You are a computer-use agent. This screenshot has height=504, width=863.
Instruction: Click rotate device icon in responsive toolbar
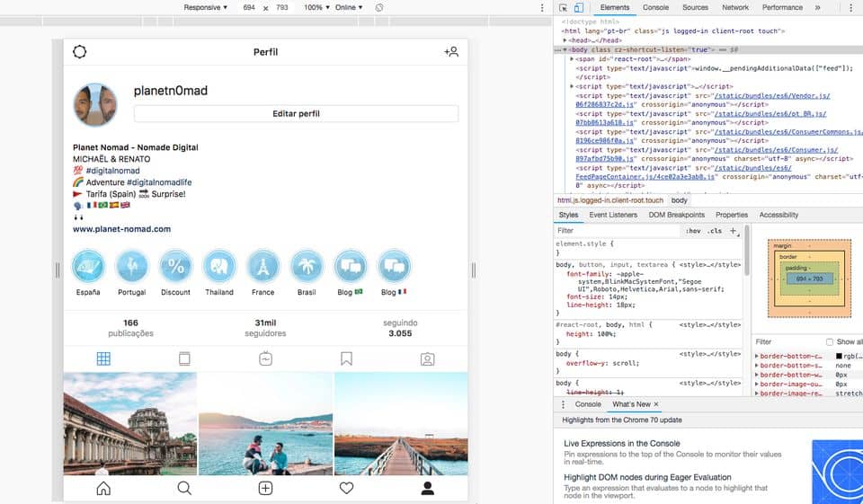[379, 8]
